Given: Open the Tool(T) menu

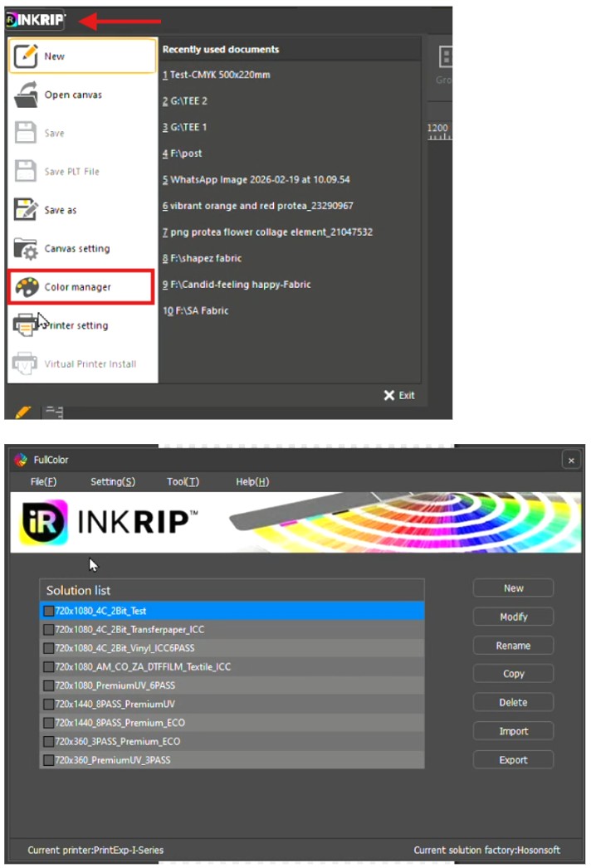Looking at the screenshot, I should click(183, 481).
